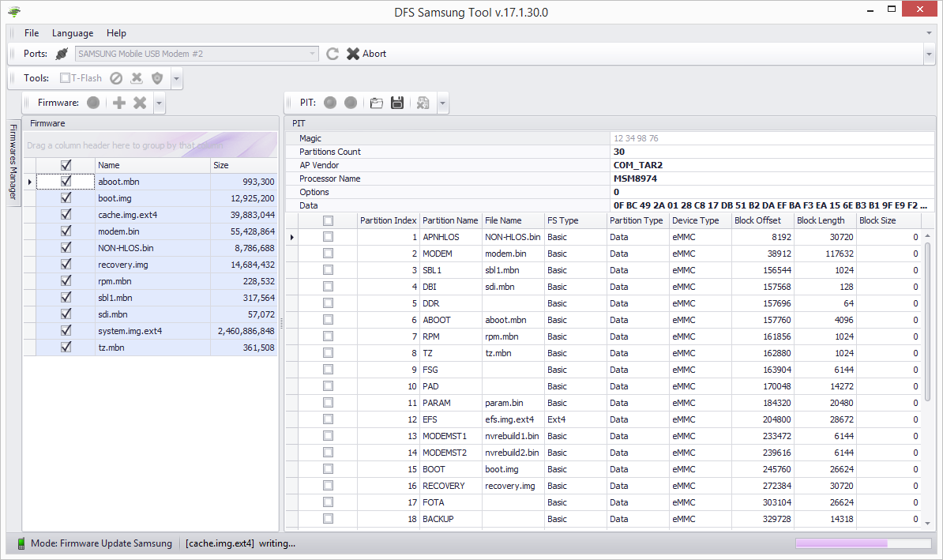This screenshot has width=943, height=560.
Task: Click the PIT delete file icon
Action: [x=423, y=103]
